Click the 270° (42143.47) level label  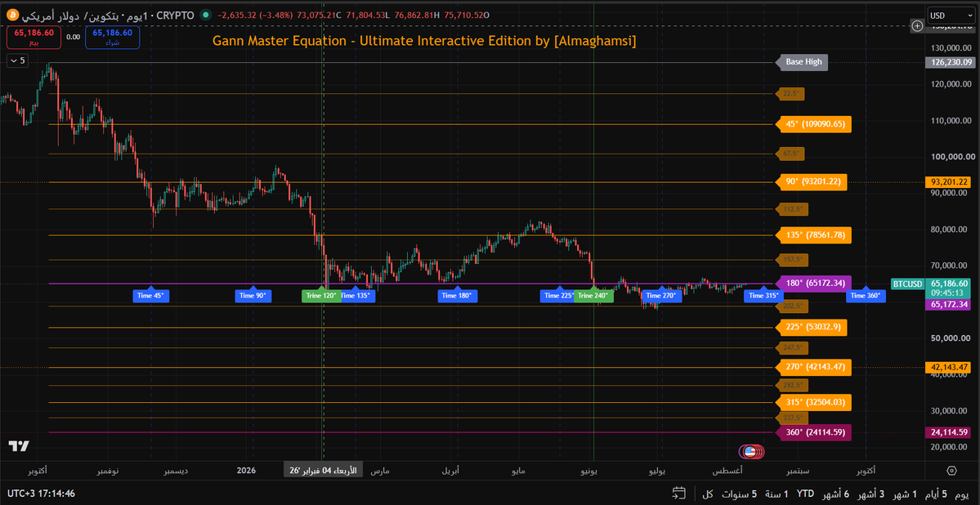coord(814,366)
